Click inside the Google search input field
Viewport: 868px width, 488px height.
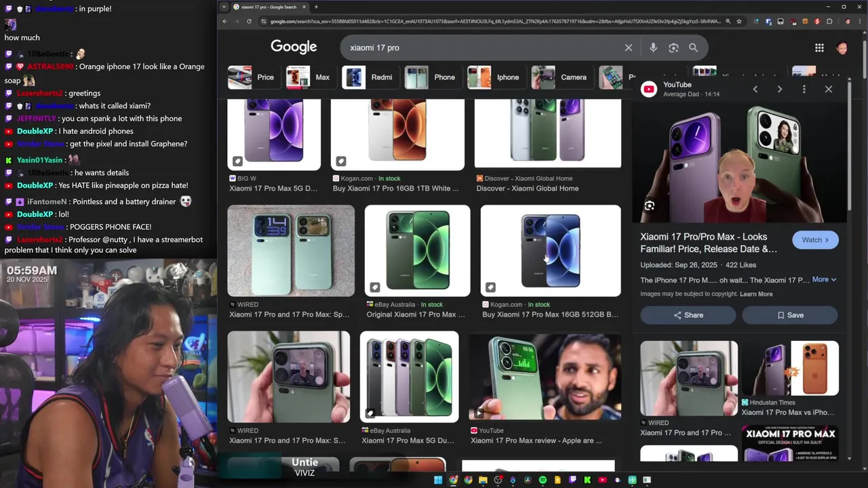(x=481, y=47)
